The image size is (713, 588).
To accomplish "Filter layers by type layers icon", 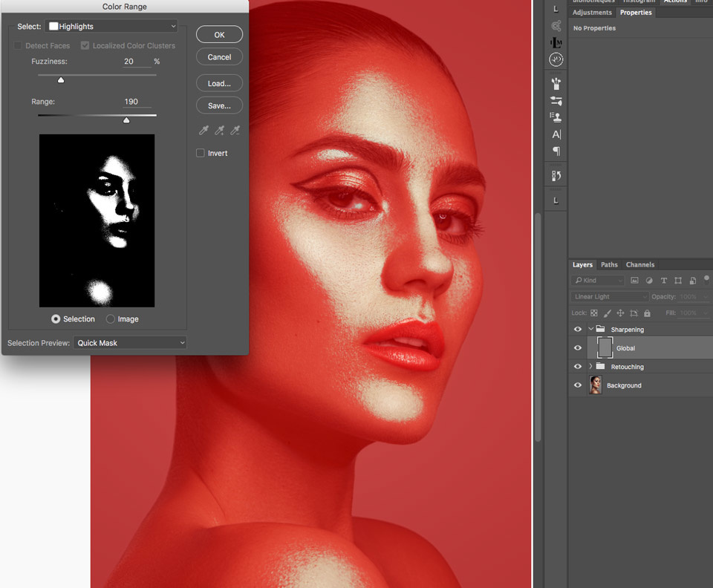I will coord(663,281).
